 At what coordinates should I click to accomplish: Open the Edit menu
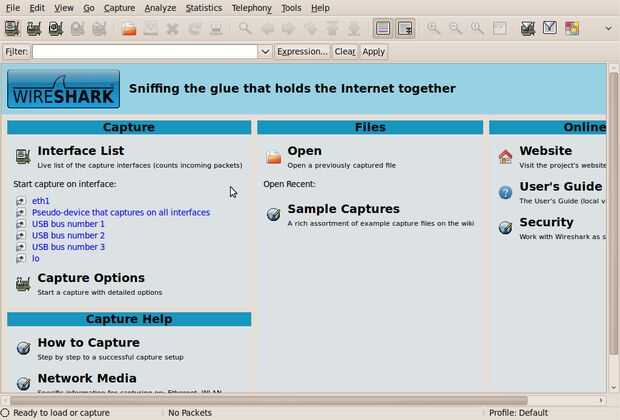point(37,8)
